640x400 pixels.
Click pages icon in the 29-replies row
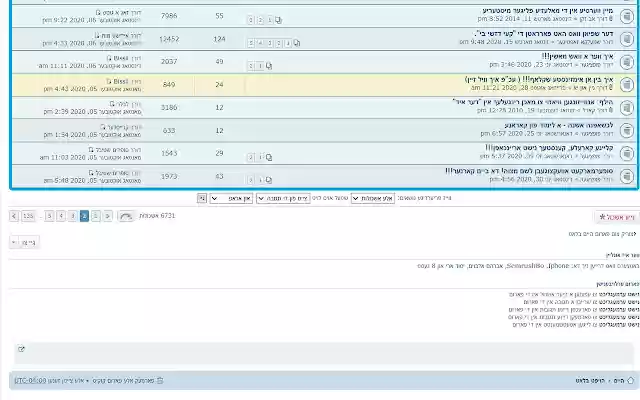pos(269,157)
